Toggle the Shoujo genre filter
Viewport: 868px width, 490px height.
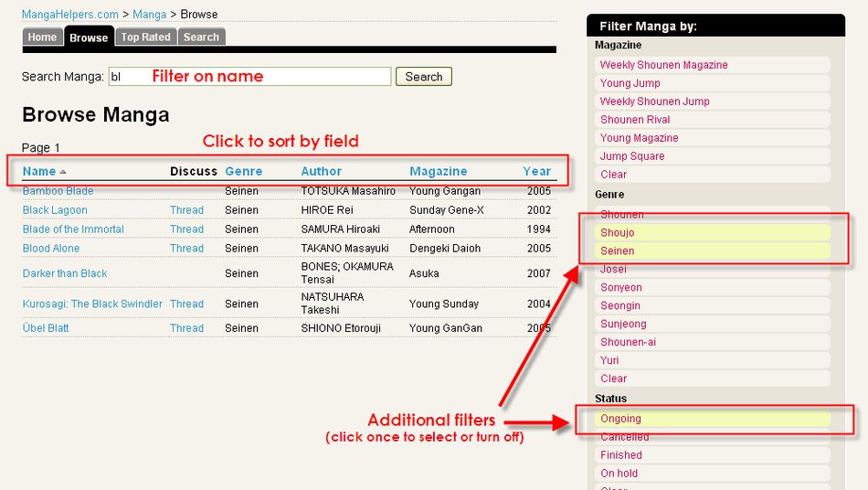[713, 232]
